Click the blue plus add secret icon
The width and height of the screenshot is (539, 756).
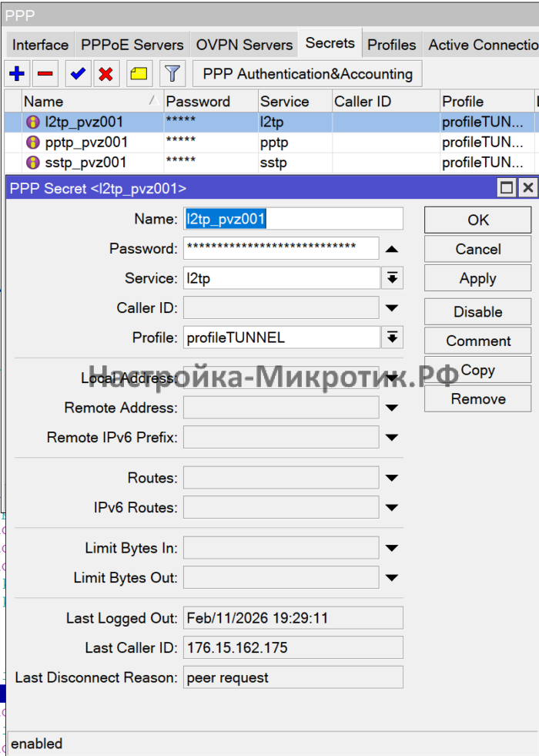(x=17, y=74)
